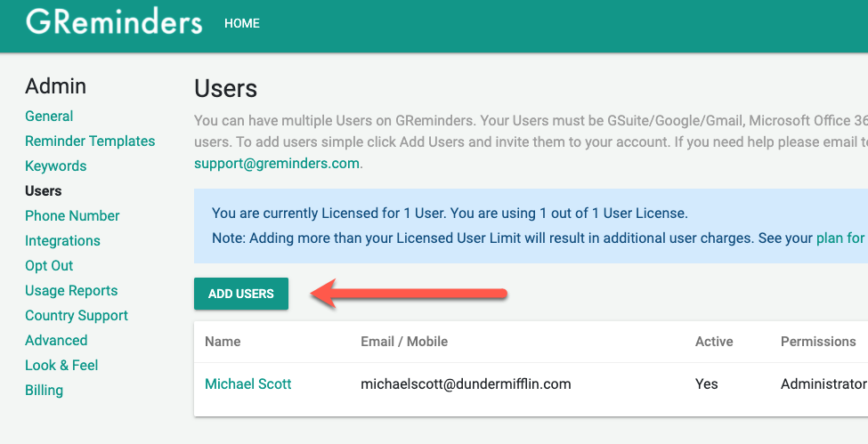Viewport: 868px width, 444px height.
Task: Go to Integrations page
Action: click(x=62, y=241)
